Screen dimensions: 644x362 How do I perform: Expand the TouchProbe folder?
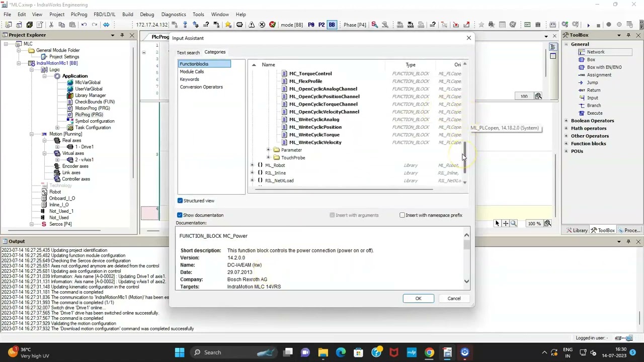point(268,157)
